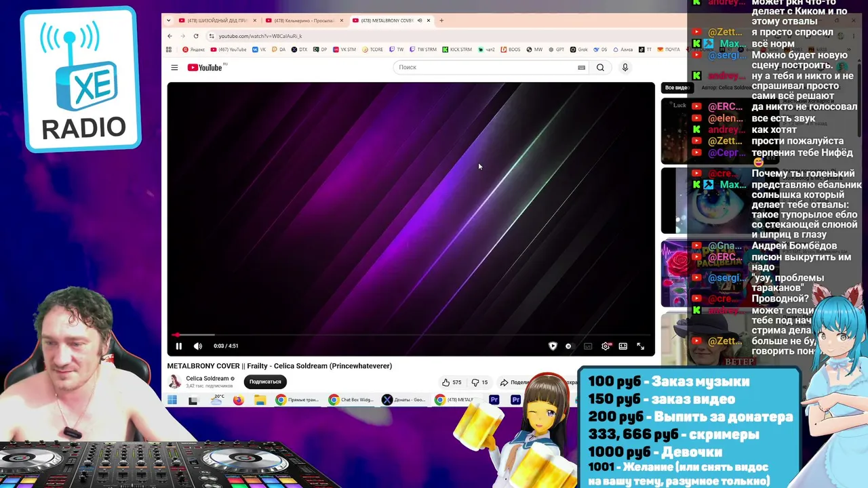Go back in the browser
Screen dimensions: 868x488
click(x=170, y=36)
